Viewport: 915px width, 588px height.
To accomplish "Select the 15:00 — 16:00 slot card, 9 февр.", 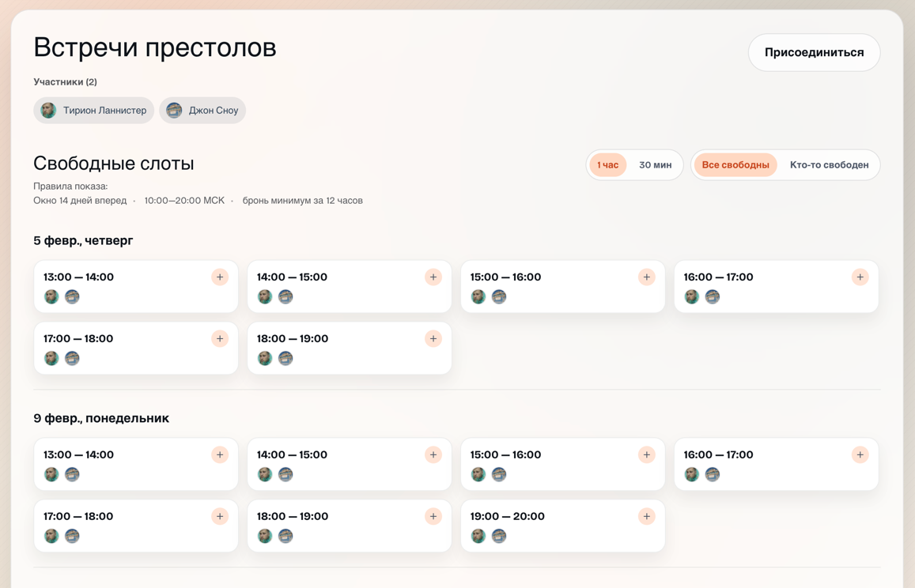I will click(562, 464).
